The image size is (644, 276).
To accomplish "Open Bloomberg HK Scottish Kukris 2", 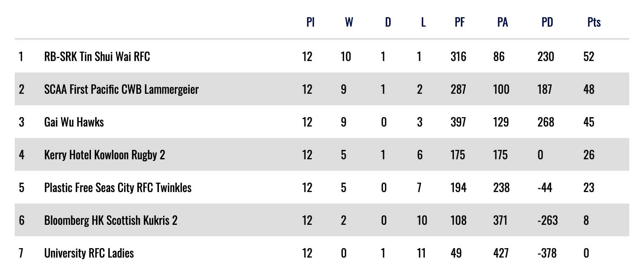I will (x=111, y=220).
